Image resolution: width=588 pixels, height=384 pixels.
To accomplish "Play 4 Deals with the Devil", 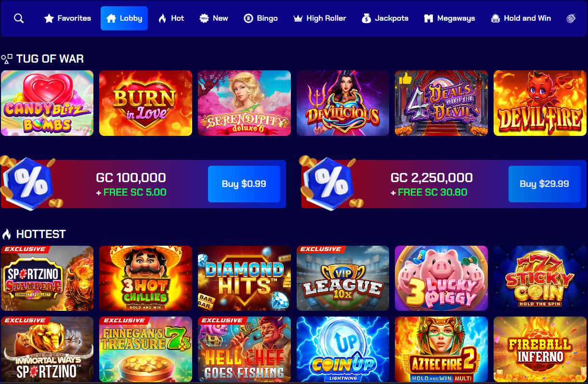I will point(441,103).
